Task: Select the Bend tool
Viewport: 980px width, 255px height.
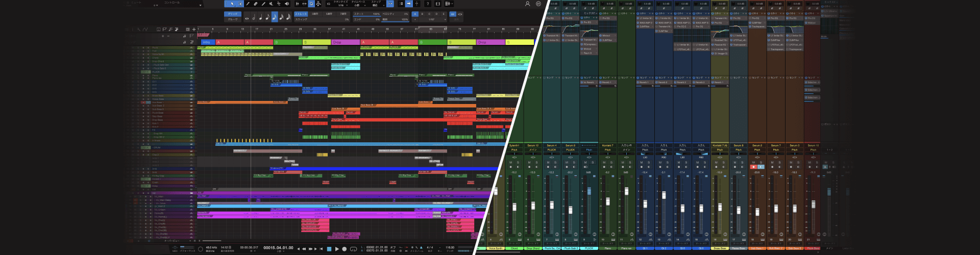Action: pos(279,4)
